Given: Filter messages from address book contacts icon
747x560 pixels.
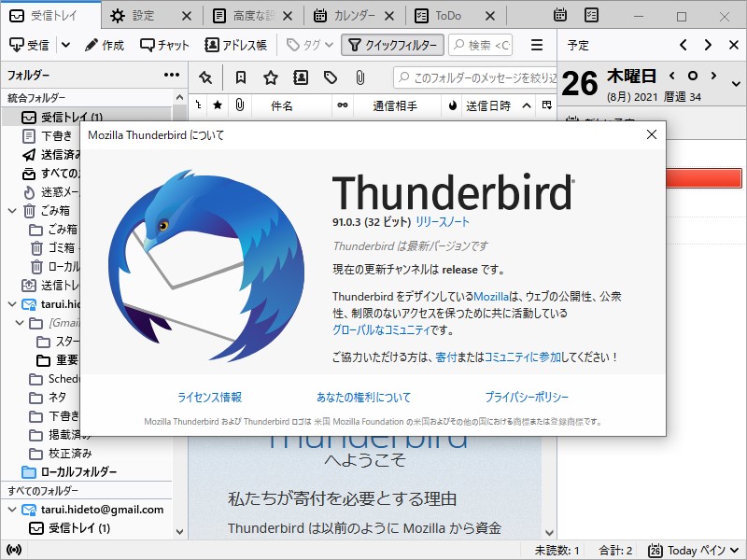Looking at the screenshot, I should 300,77.
